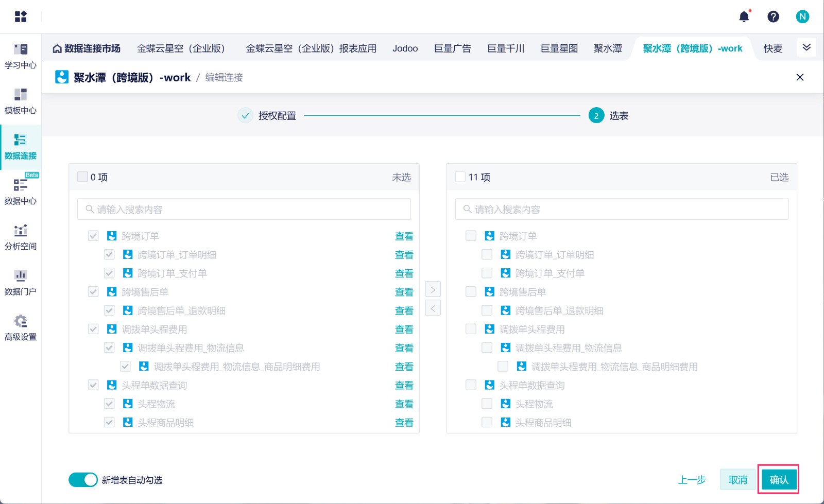Click 查看 link for 跨境售后单_退款明细
This screenshot has height=504, width=824.
(x=404, y=310)
